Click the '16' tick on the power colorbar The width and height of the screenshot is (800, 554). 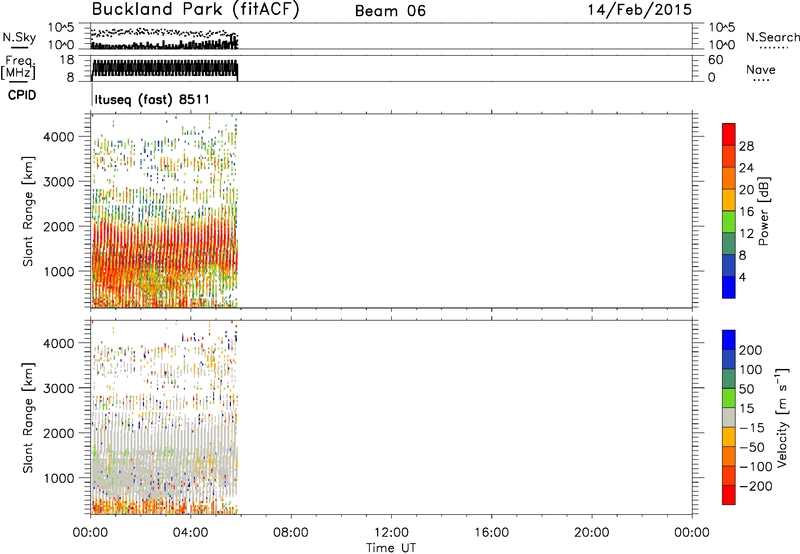746,212
